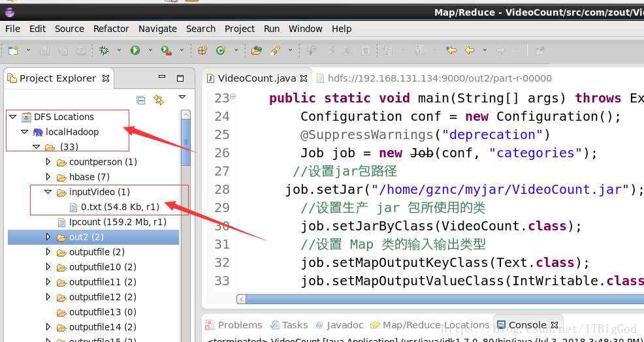Open the Run menu
The image size is (644, 342).
(x=272, y=29)
